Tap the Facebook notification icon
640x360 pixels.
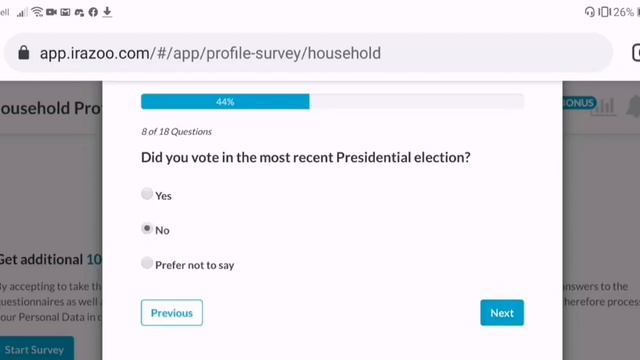(93, 12)
